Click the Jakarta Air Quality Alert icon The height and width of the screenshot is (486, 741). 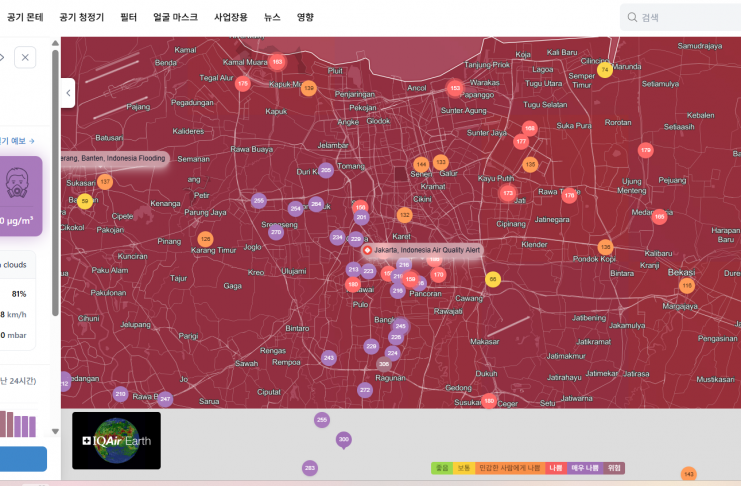[x=368, y=249]
